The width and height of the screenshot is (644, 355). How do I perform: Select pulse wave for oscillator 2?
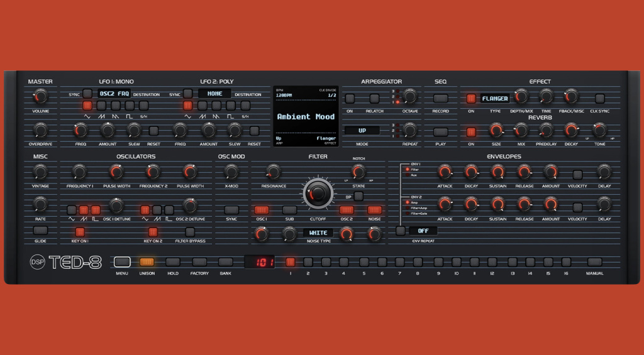(169, 210)
